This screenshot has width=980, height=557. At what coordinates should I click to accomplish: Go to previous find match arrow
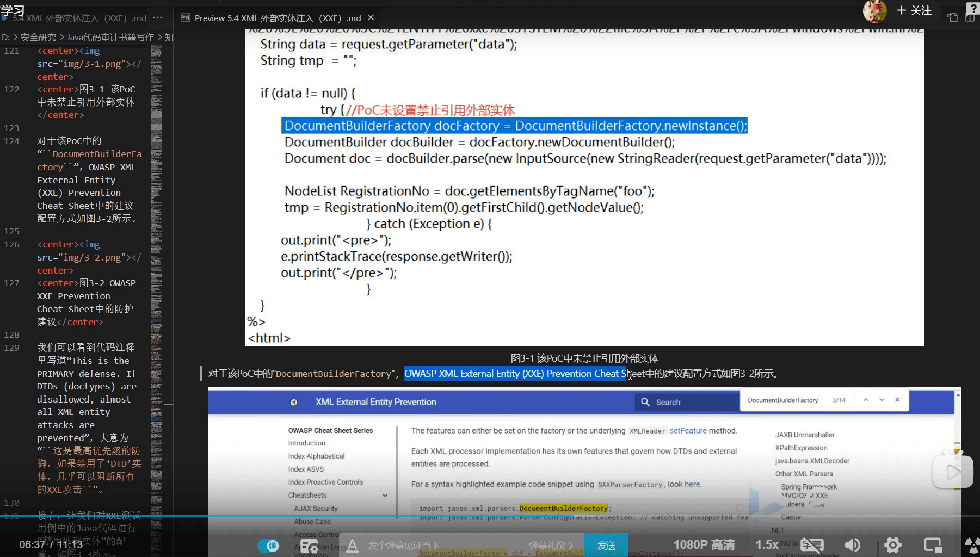[x=866, y=400]
